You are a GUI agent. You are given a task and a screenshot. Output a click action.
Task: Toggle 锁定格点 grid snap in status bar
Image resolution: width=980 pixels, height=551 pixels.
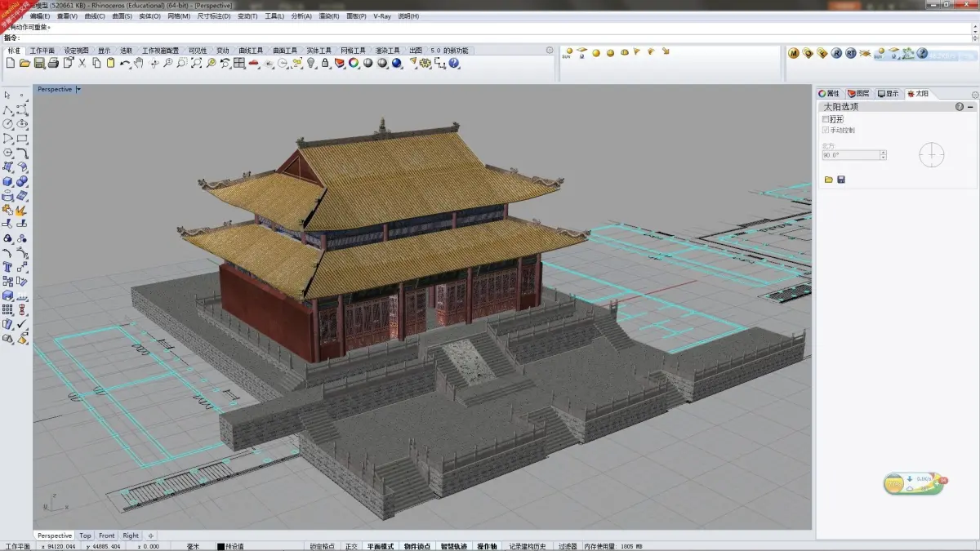click(323, 546)
